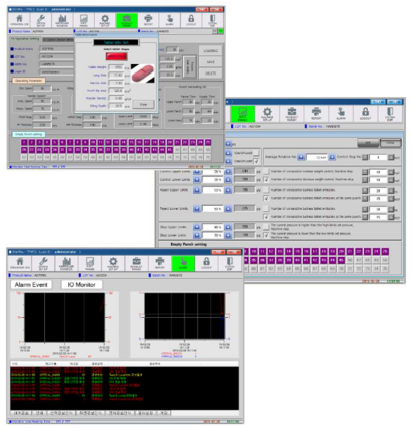413x429 pixels.
Task: Uncheck the consecutive decrease weight control checkbox
Action: click(x=266, y=180)
